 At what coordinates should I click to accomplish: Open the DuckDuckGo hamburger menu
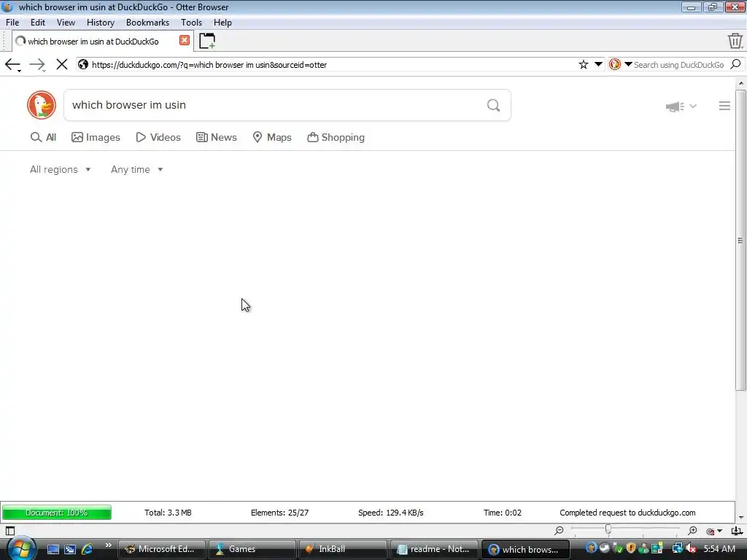(x=724, y=106)
